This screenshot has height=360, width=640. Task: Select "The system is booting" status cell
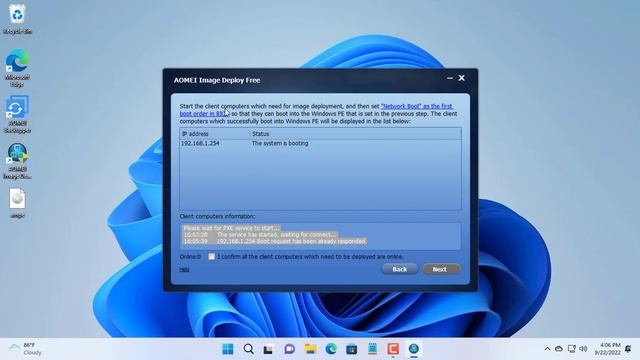[280, 144]
